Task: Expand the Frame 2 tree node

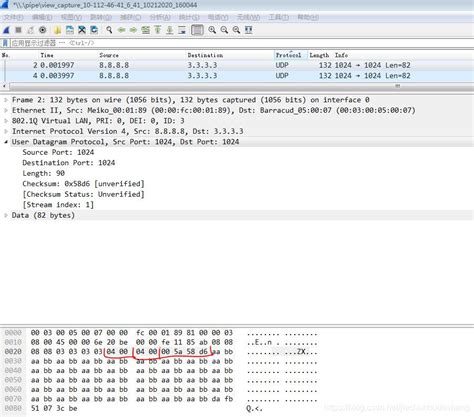Action: click(6, 100)
